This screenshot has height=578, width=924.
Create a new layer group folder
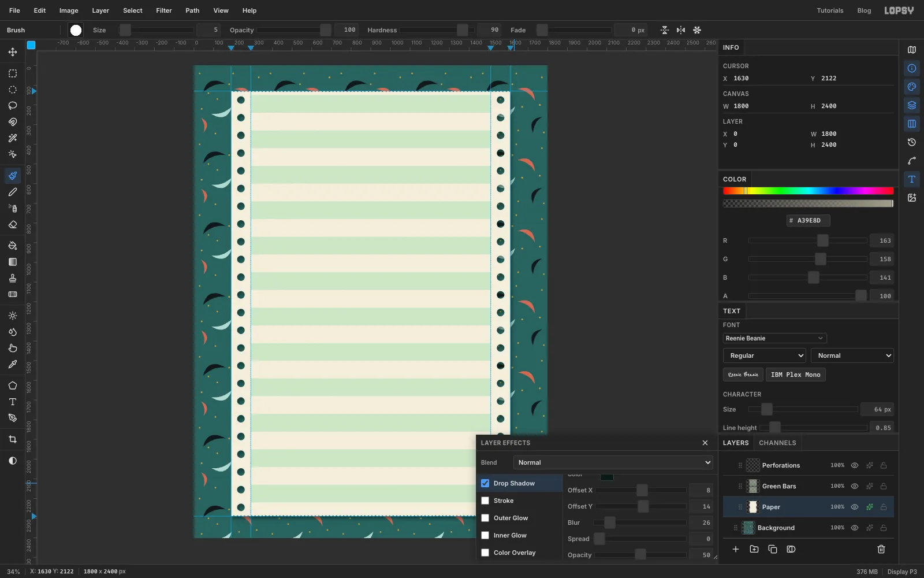tap(754, 549)
